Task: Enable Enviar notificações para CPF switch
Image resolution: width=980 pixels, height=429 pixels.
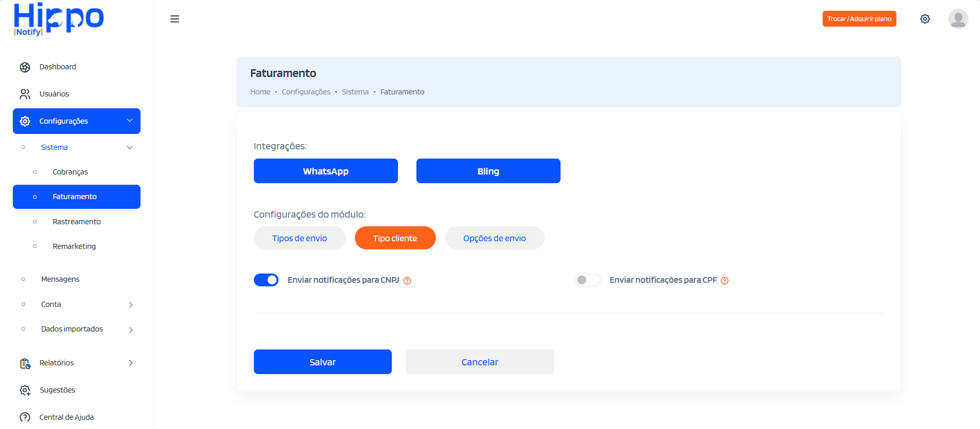Action: (x=588, y=280)
